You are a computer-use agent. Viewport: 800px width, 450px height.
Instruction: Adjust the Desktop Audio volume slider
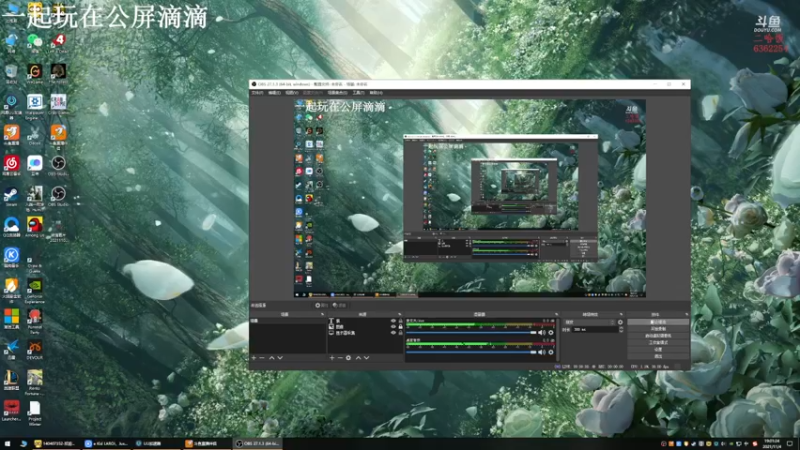[471, 352]
